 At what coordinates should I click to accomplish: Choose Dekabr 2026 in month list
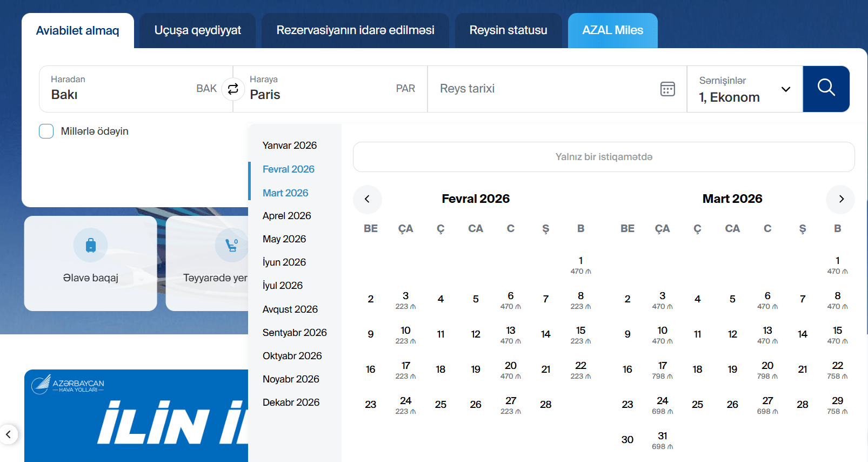tap(291, 402)
